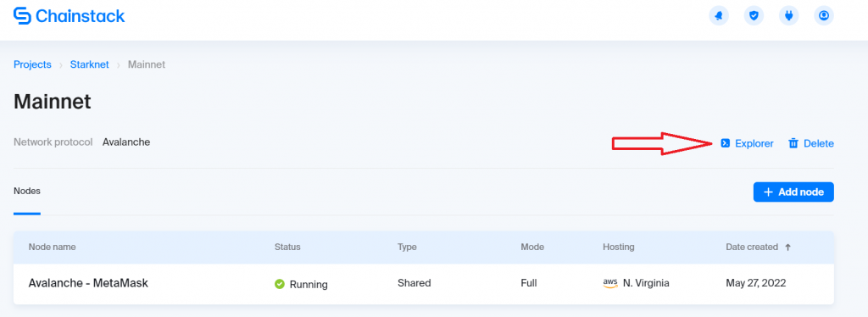This screenshot has width=868, height=317.
Task: Click the Network protocol label
Action: [x=53, y=142]
